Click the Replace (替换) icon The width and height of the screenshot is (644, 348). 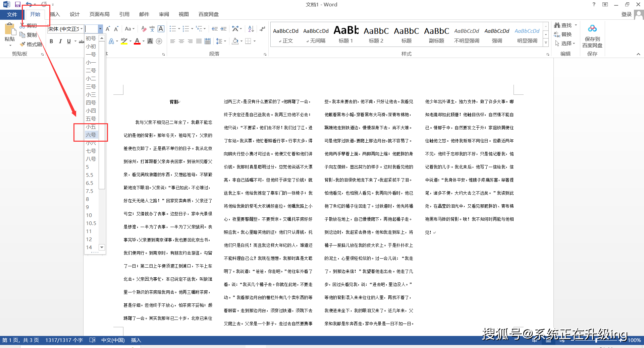point(557,34)
